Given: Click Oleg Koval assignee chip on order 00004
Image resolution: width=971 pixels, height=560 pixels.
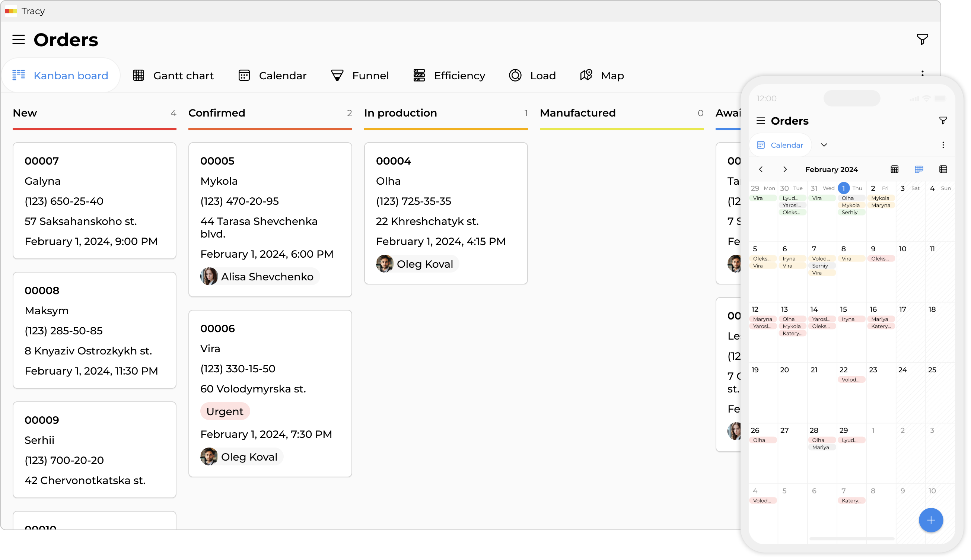Looking at the screenshot, I should pos(418,264).
